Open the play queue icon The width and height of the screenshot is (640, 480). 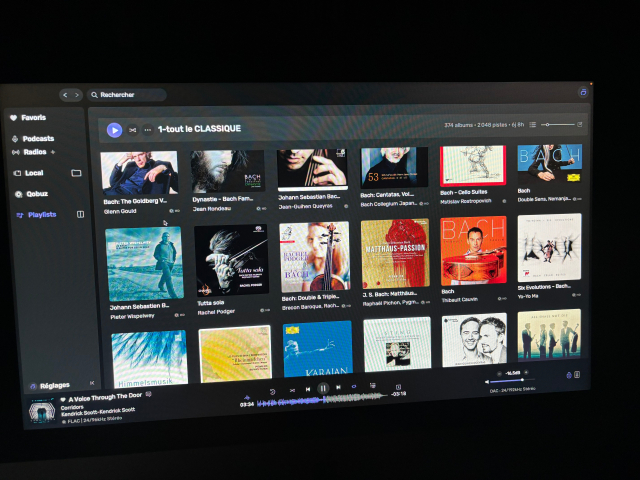[372, 385]
